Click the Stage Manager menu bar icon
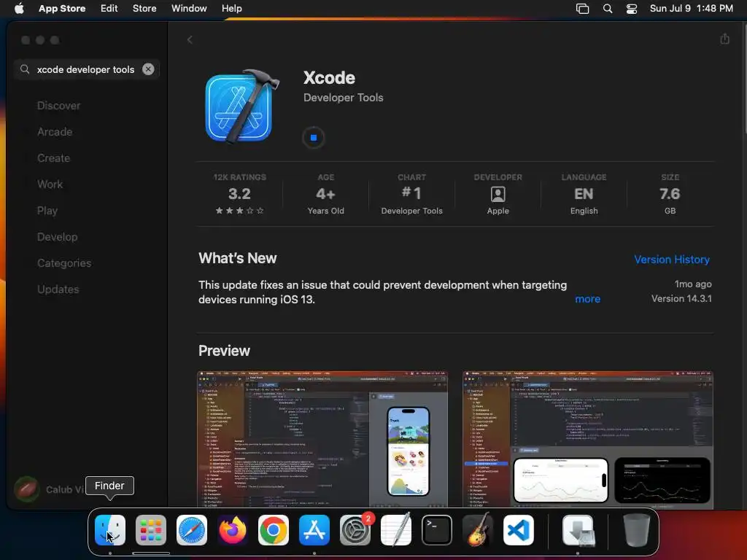Viewport: 747px width, 560px height. [x=582, y=9]
